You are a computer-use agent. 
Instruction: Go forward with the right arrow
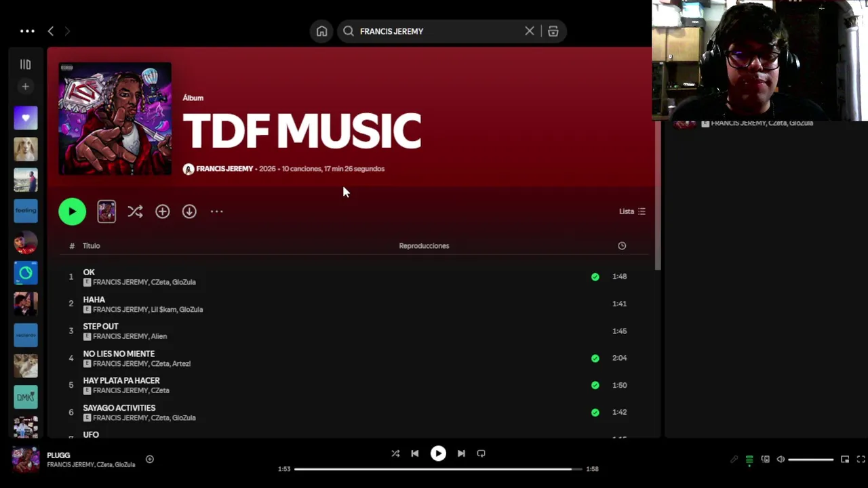click(67, 31)
